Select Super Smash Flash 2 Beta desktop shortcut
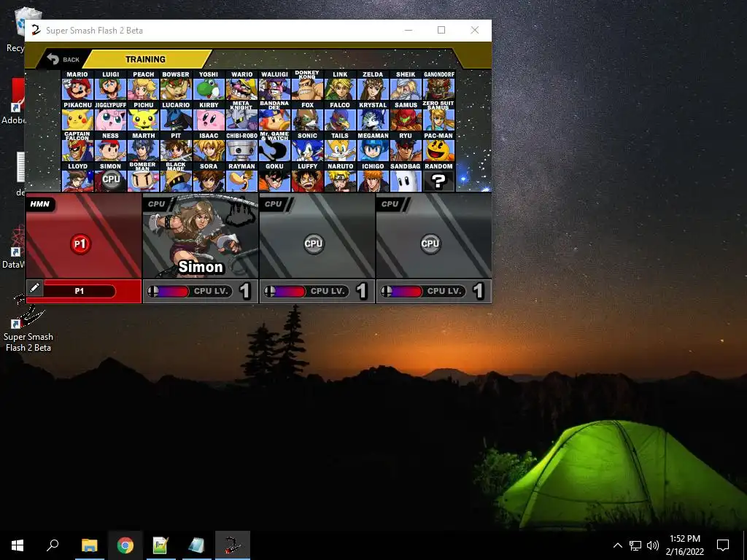Screen dimensions: 747x560 tap(28, 324)
